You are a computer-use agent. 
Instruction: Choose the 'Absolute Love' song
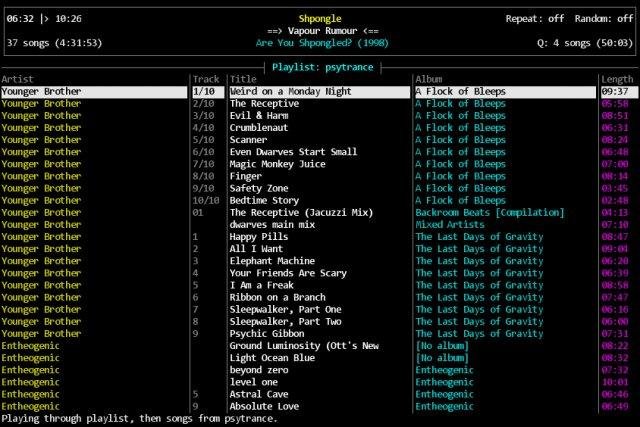264,407
